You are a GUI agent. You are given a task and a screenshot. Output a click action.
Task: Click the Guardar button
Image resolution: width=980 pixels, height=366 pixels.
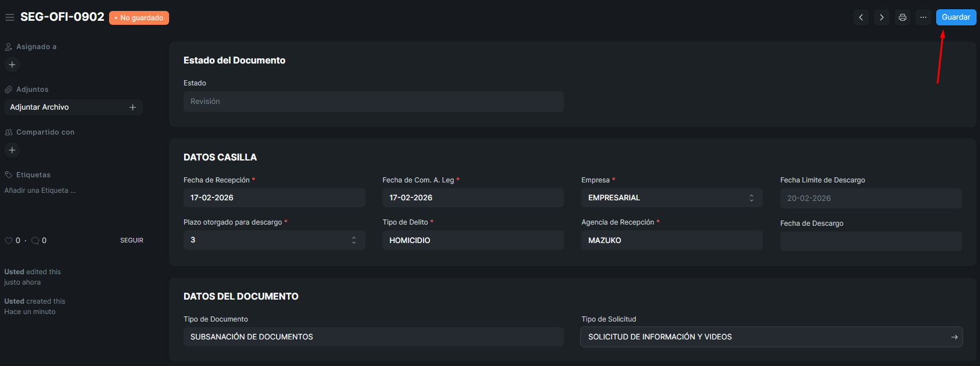tap(956, 17)
